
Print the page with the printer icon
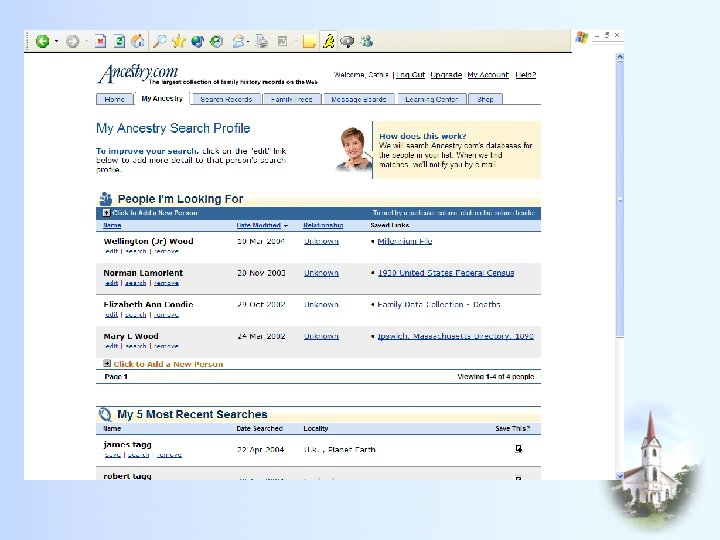[x=262, y=41]
